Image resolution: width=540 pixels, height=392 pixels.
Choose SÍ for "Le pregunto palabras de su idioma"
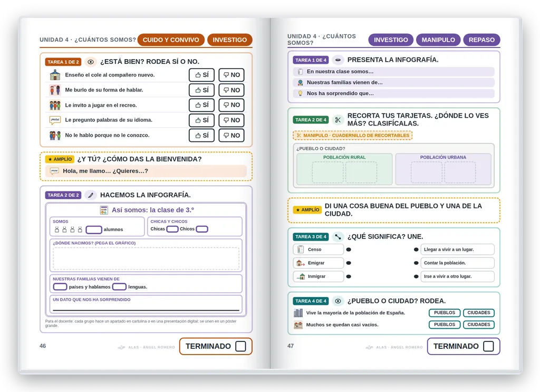pyautogui.click(x=202, y=120)
